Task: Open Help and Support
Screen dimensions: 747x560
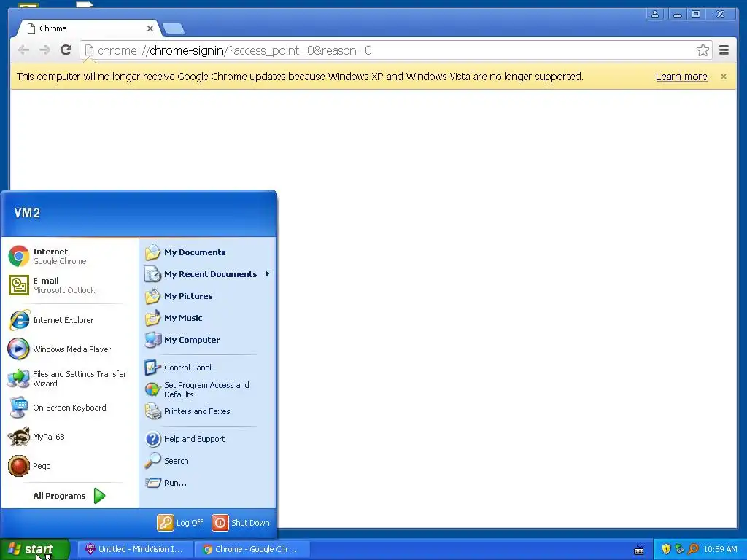Action: tap(208, 439)
